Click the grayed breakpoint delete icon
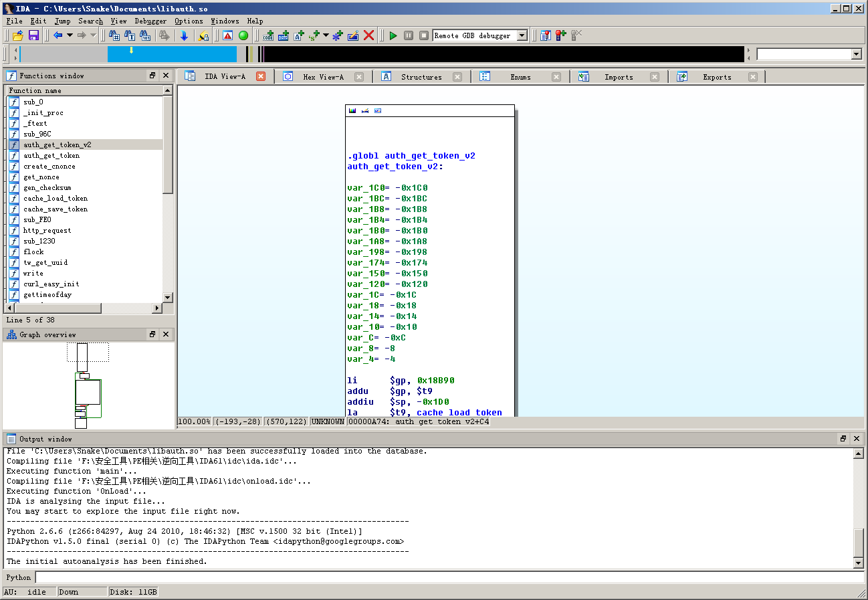This screenshot has width=868, height=600. click(x=576, y=35)
